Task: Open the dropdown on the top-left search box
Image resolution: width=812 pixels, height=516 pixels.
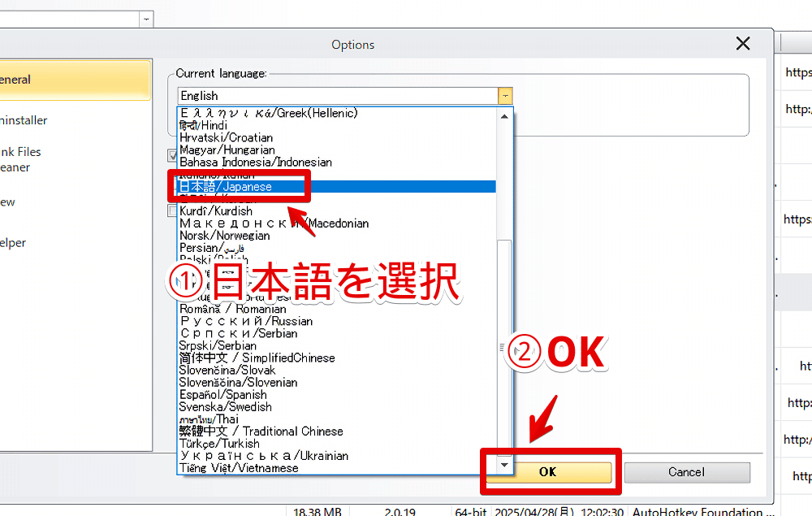Action: click(x=146, y=17)
